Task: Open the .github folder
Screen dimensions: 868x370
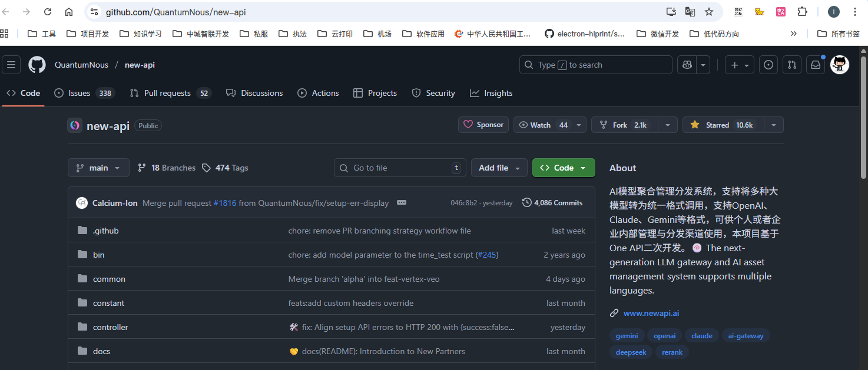Action: coord(106,231)
